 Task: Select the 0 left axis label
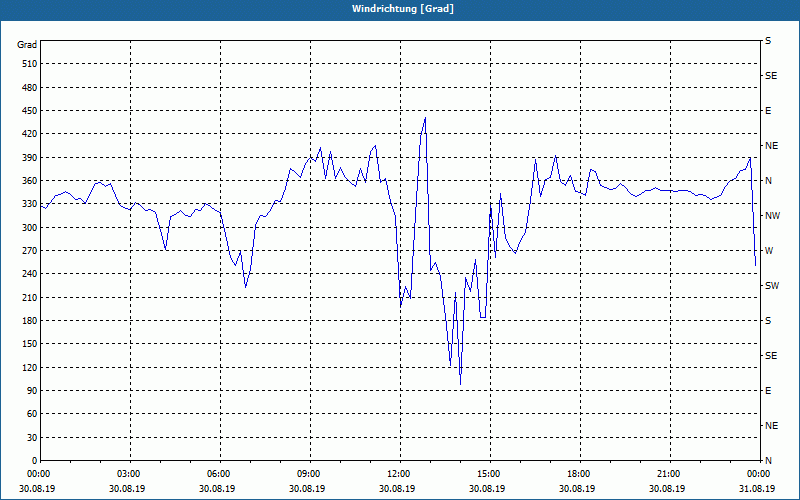coord(34,461)
